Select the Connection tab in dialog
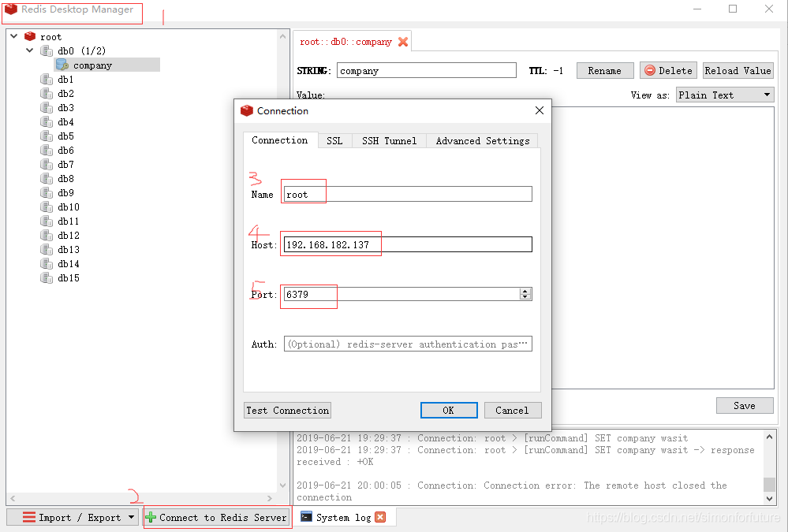This screenshot has height=532, width=788. click(x=280, y=140)
